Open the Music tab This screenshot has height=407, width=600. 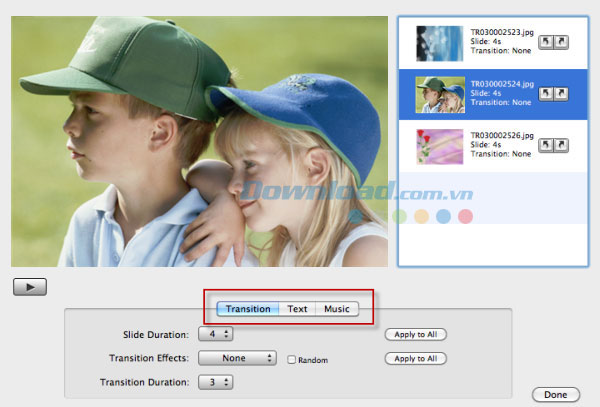[337, 309]
